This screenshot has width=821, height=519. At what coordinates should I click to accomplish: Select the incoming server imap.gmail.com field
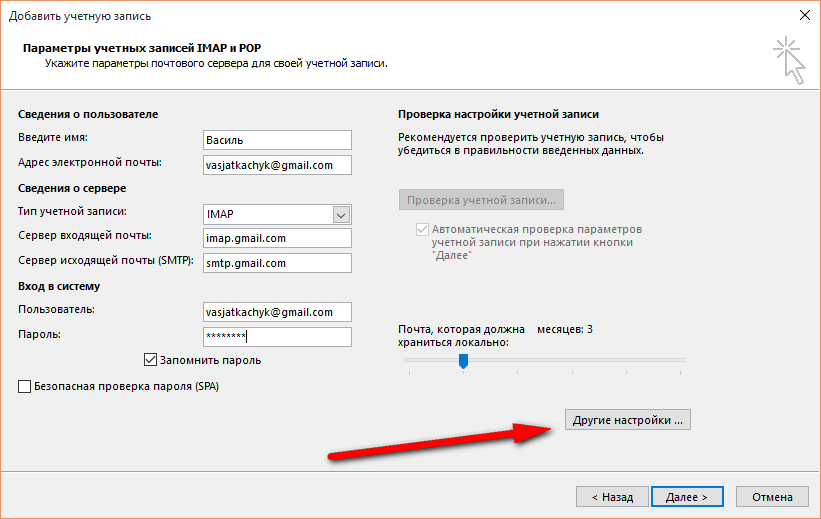(x=277, y=238)
